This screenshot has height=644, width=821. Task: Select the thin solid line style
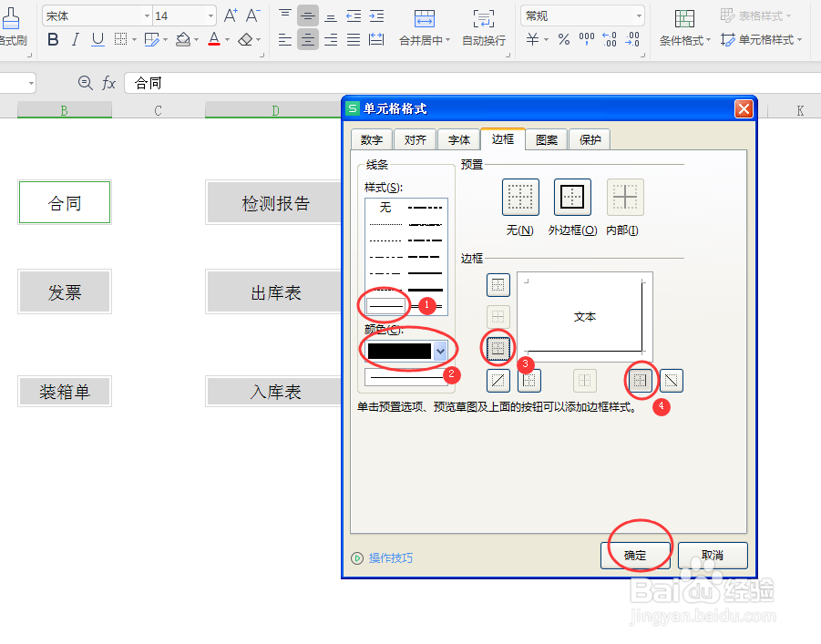coord(385,306)
